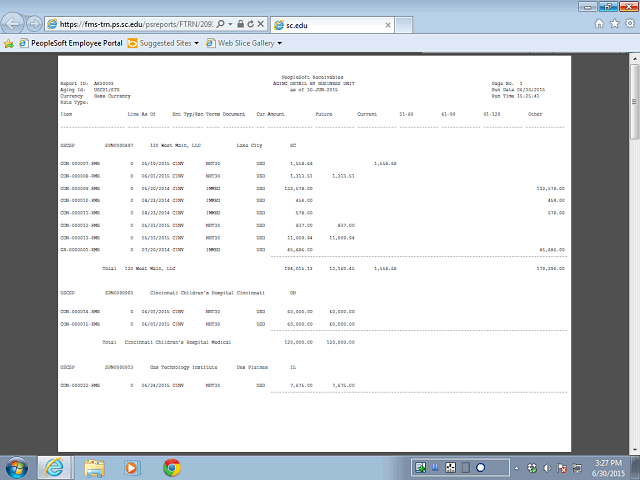The image size is (640, 480).
Task: Add page to Favorites bar star icon
Action: (x=9, y=43)
